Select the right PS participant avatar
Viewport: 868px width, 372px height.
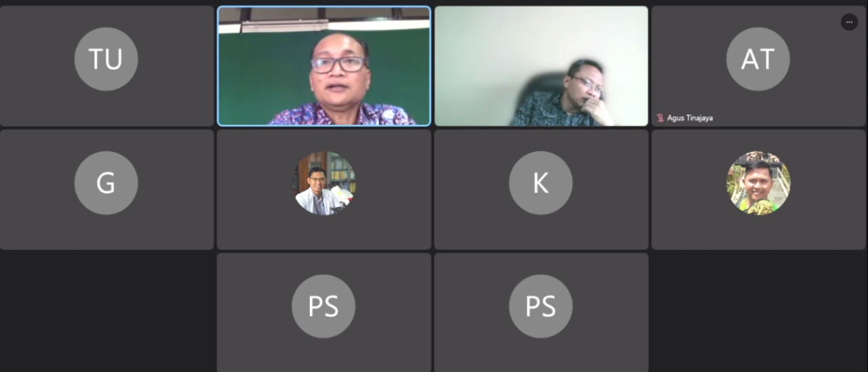540,306
